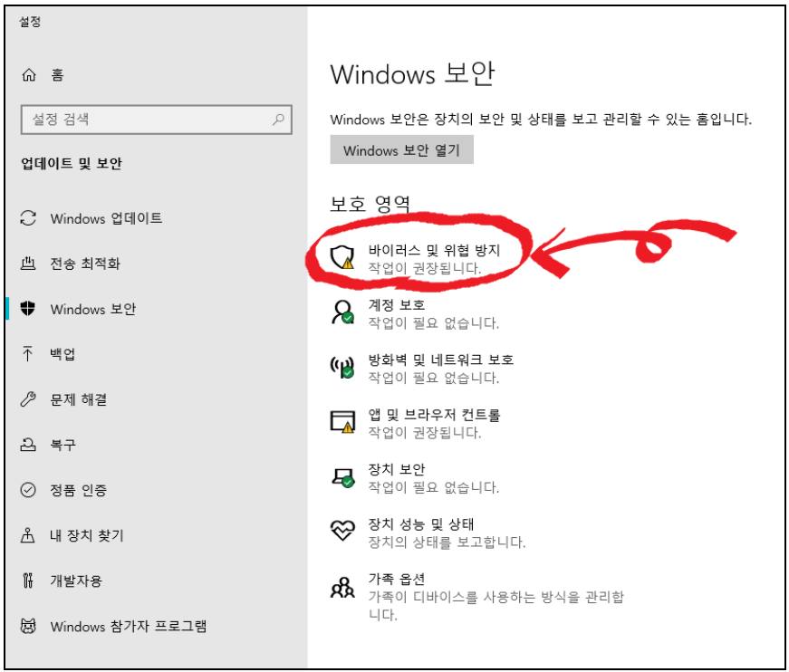Click the 설정 window title text
The width and height of the screenshot is (789, 672).
click(30, 22)
